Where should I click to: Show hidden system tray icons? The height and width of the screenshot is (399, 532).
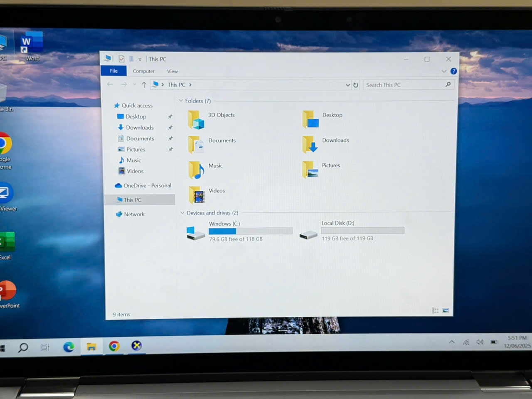(x=452, y=342)
